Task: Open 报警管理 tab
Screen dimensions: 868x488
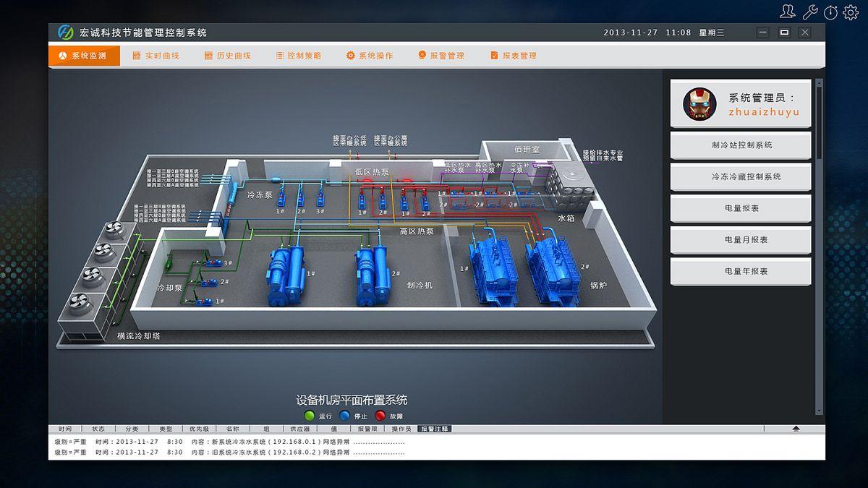Action: pos(441,56)
